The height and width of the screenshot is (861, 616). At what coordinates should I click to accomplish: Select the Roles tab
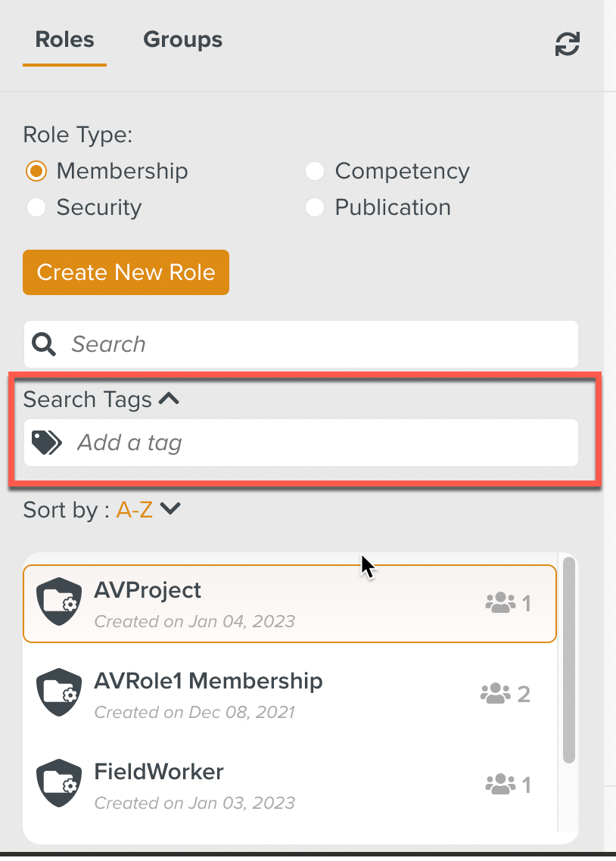click(x=64, y=39)
